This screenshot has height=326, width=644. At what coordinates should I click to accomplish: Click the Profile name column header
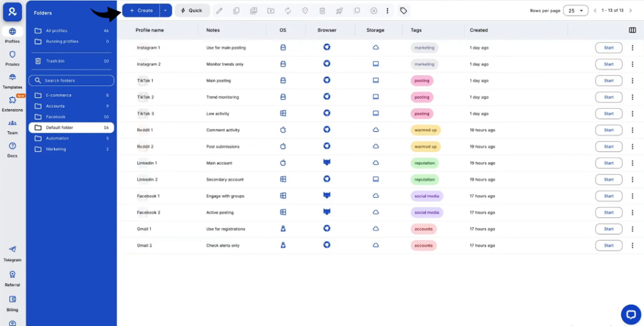150,30
